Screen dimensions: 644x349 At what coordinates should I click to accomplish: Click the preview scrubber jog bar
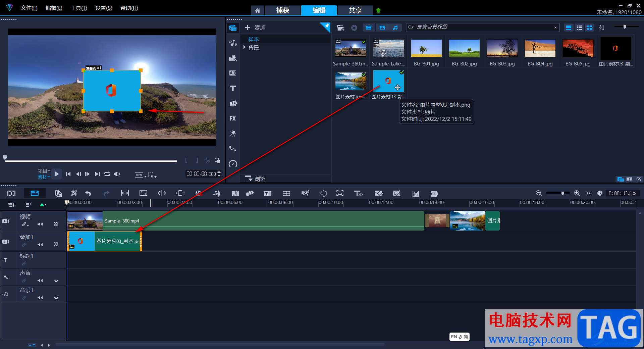point(91,161)
